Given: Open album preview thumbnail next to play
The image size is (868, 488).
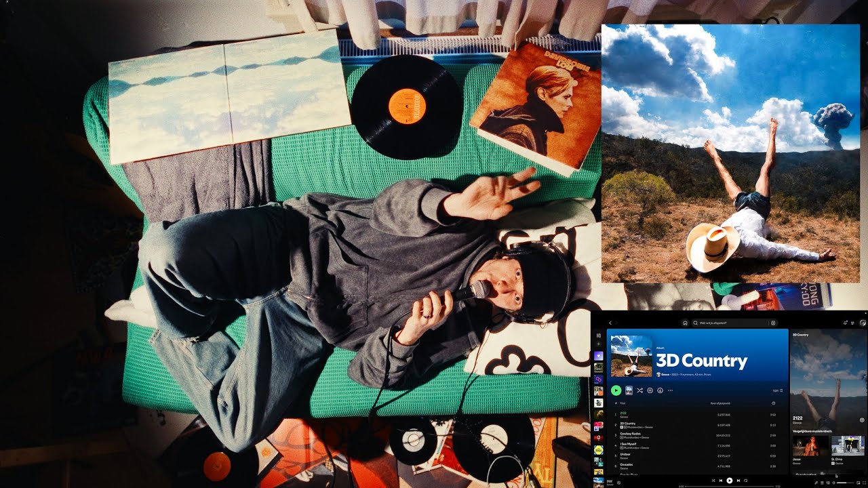Looking at the screenshot, I should coord(629,390).
